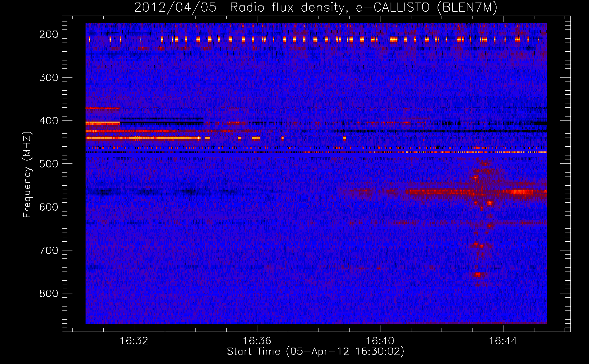Click the 16:32 time tick label

134,341
